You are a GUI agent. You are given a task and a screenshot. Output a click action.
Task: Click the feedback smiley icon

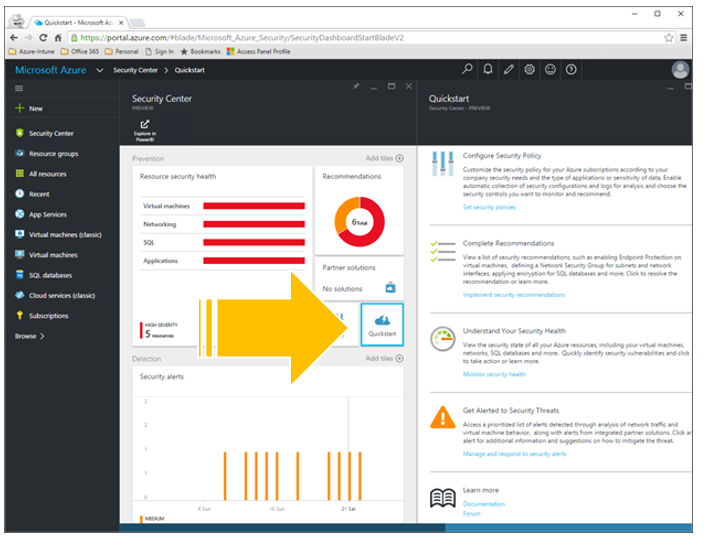(x=550, y=70)
